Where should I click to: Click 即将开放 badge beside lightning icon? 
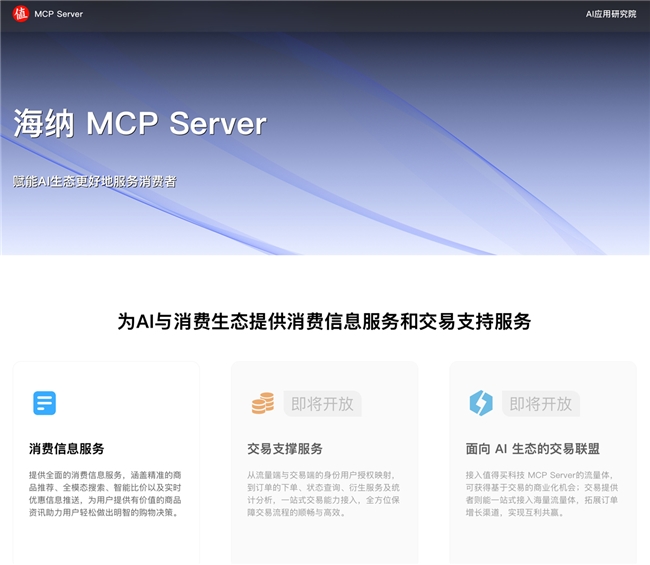click(x=540, y=404)
